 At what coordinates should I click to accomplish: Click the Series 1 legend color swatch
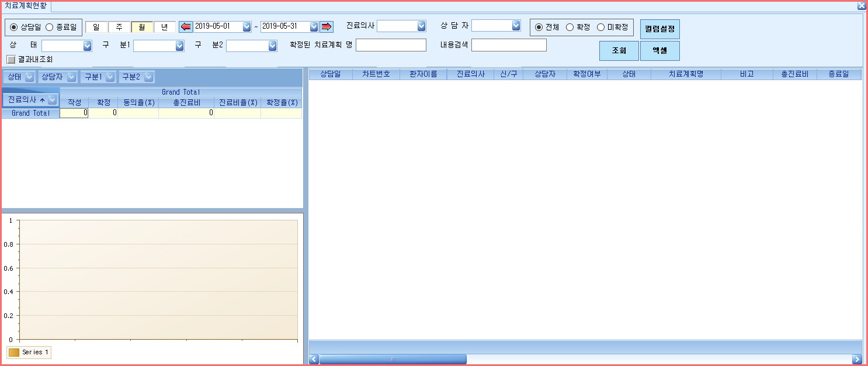(14, 353)
